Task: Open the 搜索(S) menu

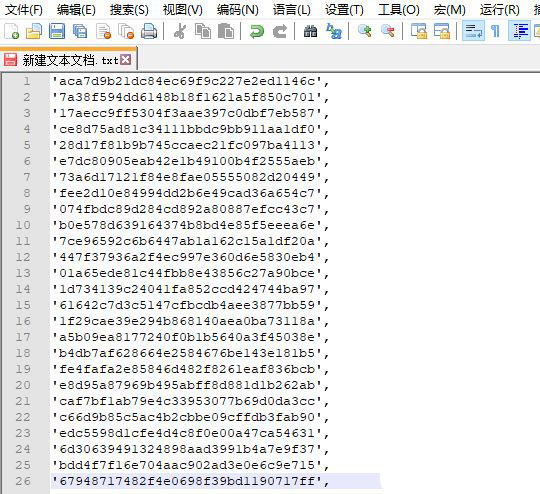Action: click(x=129, y=9)
